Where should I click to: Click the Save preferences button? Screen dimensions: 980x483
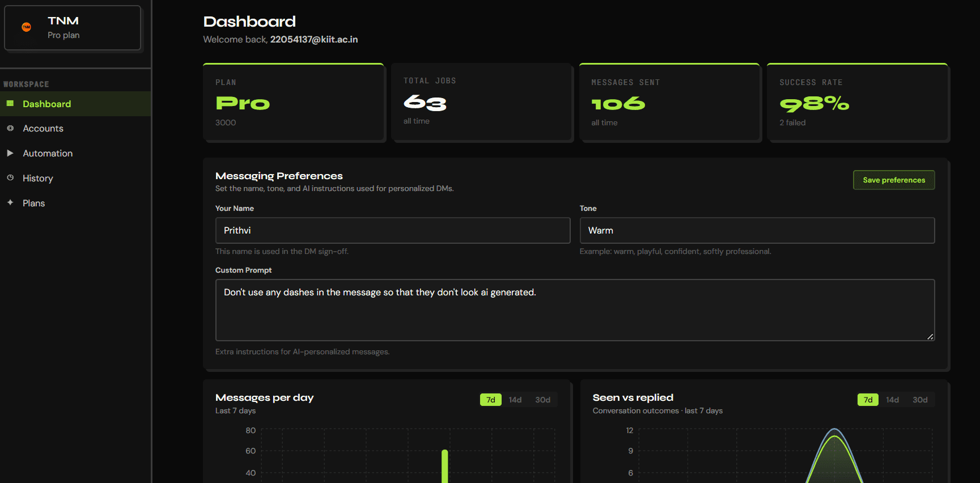pyautogui.click(x=894, y=180)
